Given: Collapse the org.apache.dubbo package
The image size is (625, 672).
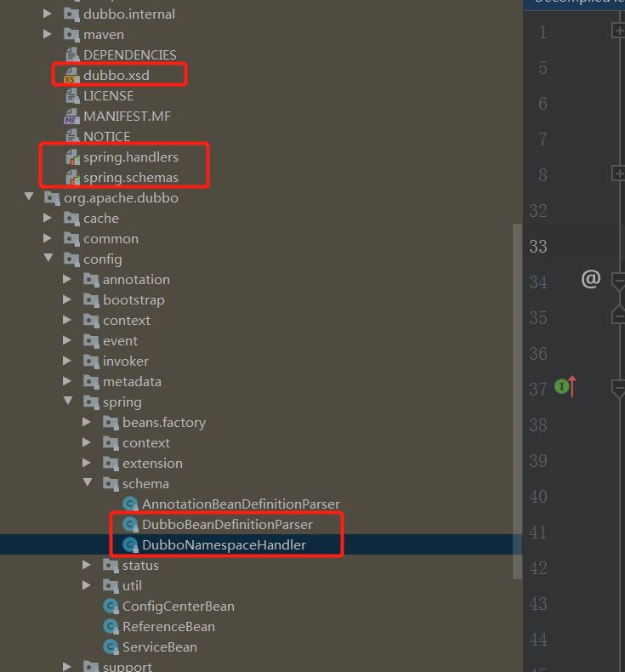Looking at the screenshot, I should [x=29, y=197].
